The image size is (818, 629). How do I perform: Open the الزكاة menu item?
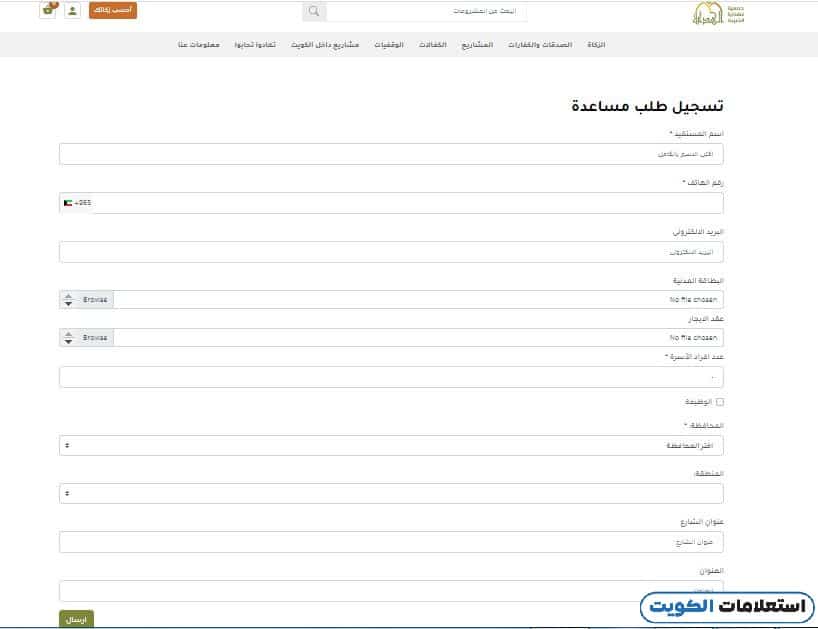click(x=594, y=46)
